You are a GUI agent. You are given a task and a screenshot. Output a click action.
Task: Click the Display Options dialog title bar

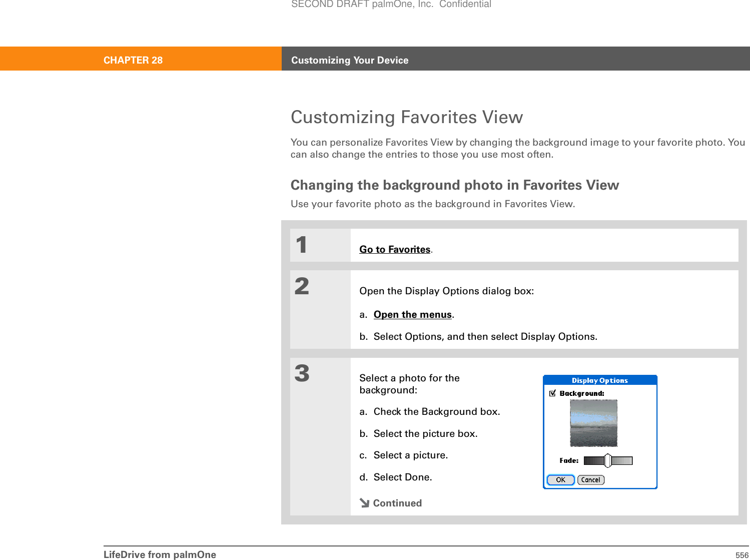[599, 380]
